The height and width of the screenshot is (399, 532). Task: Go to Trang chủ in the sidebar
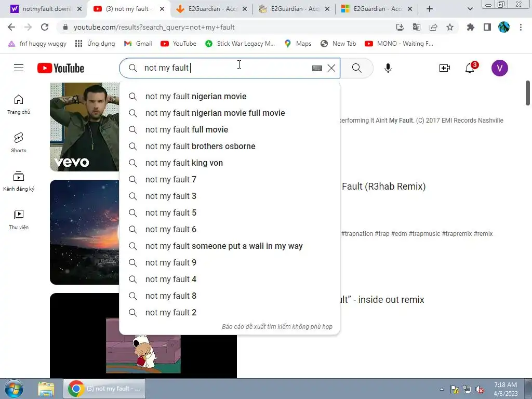click(19, 104)
